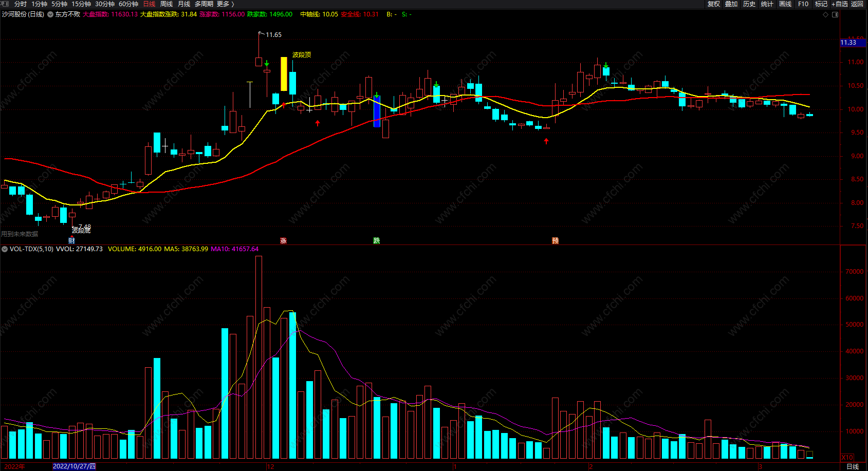Click the 涨家数: 1156.00 value
This screenshot has width=868, height=471.
[x=222, y=14]
